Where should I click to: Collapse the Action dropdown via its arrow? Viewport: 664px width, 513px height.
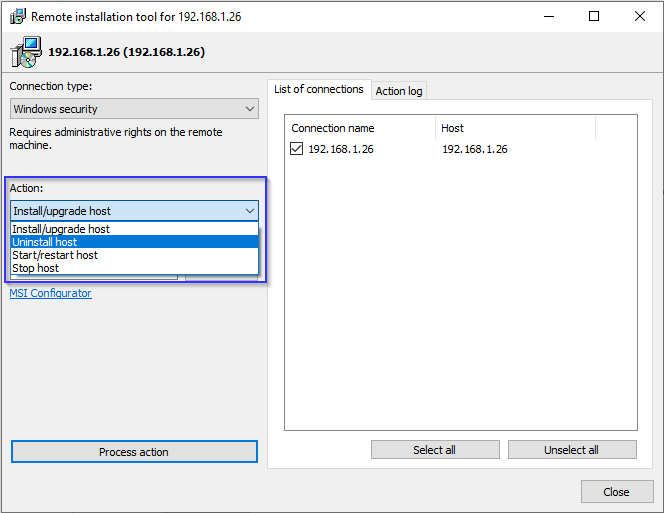249,211
